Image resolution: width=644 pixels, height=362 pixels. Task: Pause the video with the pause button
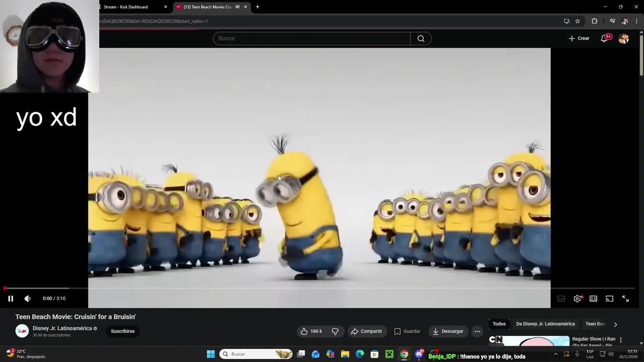click(11, 299)
